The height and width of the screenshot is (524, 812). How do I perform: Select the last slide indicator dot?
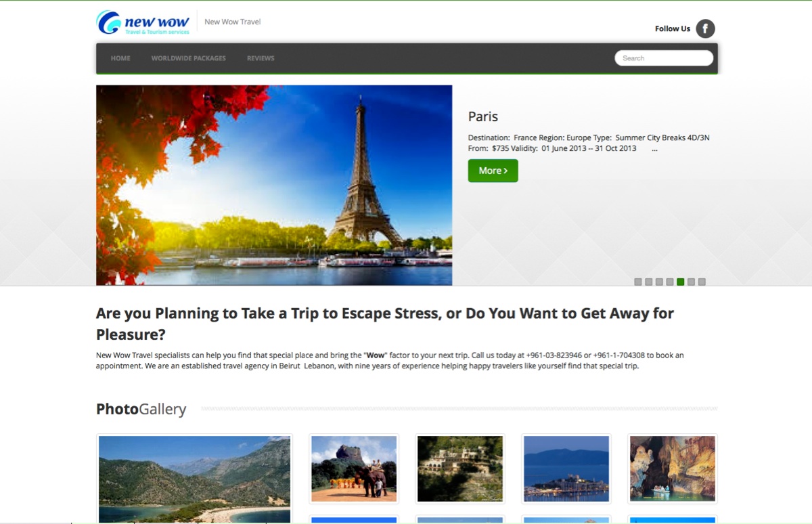point(702,282)
